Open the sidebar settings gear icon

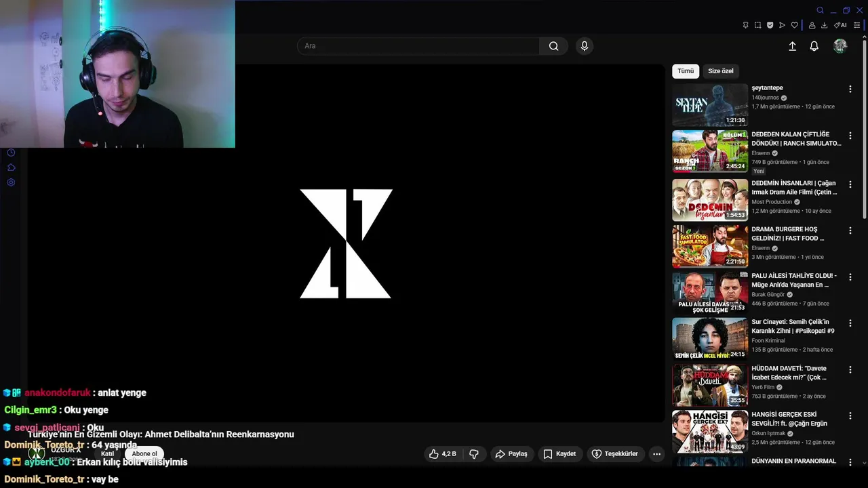click(11, 182)
